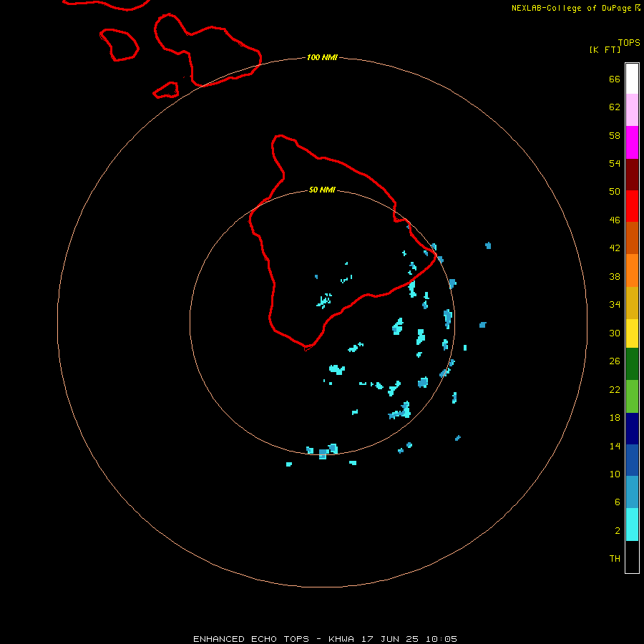Select the 50 NMI range ring label
Screen dimensions: 644x644
[322, 190]
